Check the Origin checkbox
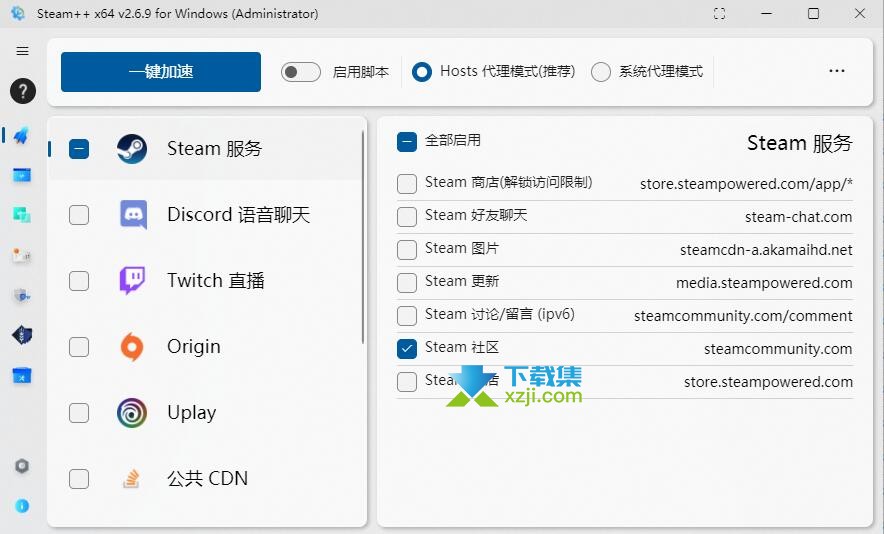Viewport: 884px width, 534px height. pos(79,347)
